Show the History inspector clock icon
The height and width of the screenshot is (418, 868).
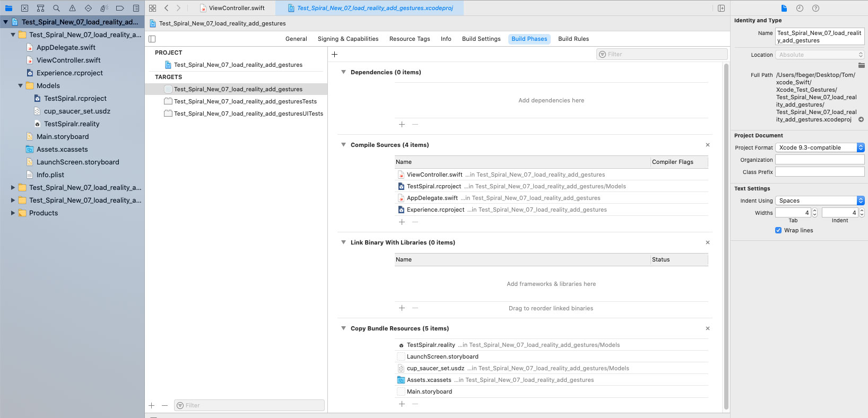click(800, 8)
